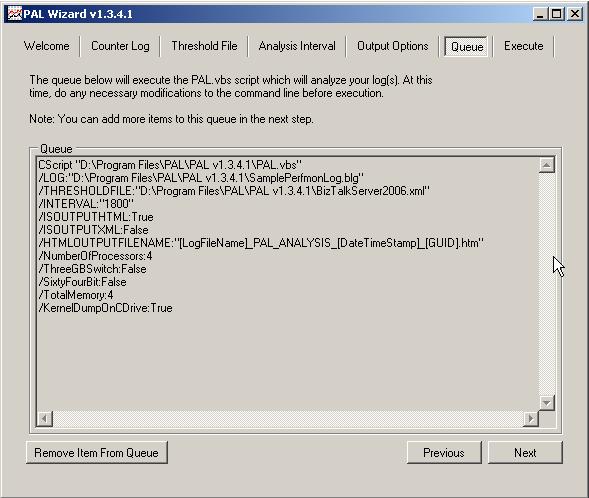Open the Welcome tab
Viewport: 589px width, 498px height.
(47, 46)
